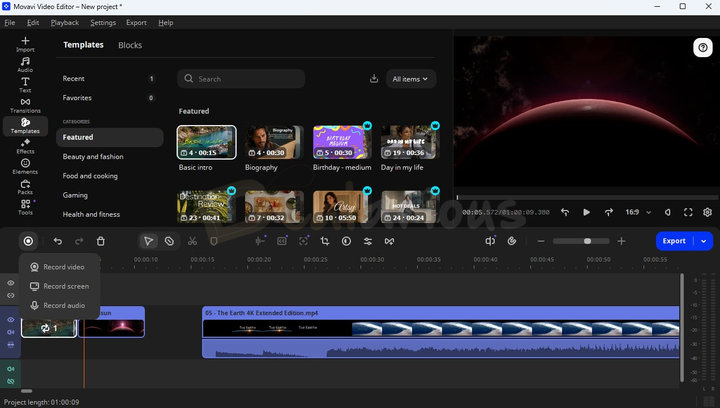Open the Recent templates list
The height and width of the screenshot is (408, 720).
click(110, 78)
